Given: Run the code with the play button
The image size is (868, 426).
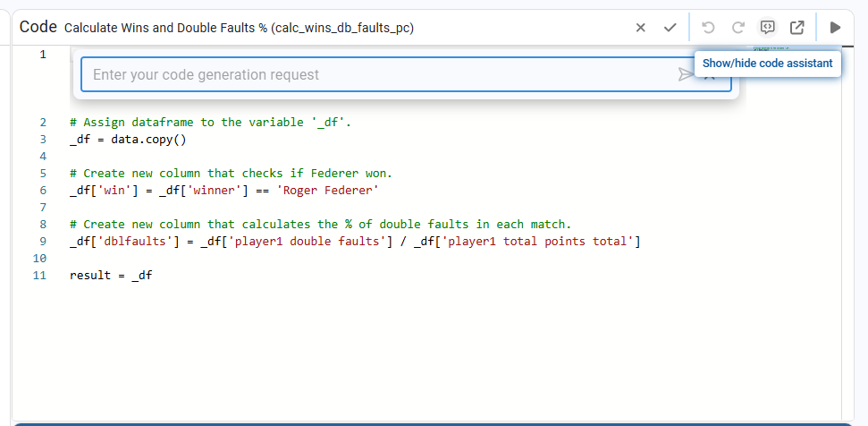Looking at the screenshot, I should point(836,28).
